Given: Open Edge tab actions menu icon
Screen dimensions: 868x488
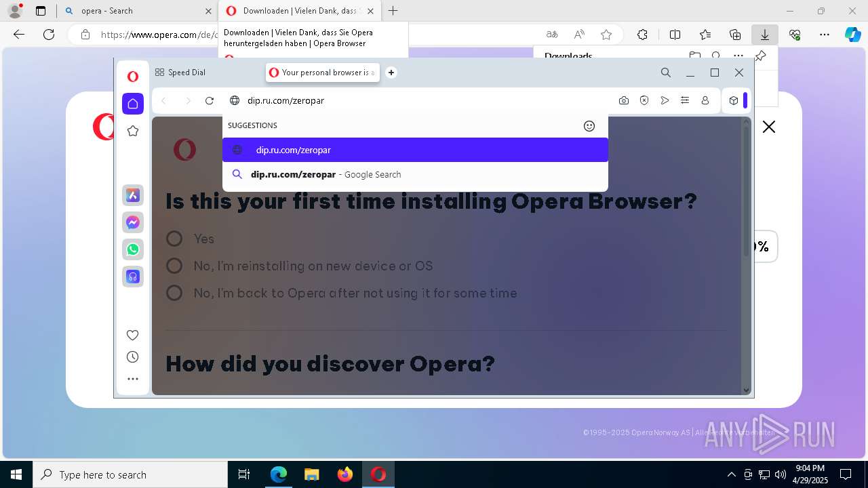Looking at the screenshot, I should [x=41, y=11].
